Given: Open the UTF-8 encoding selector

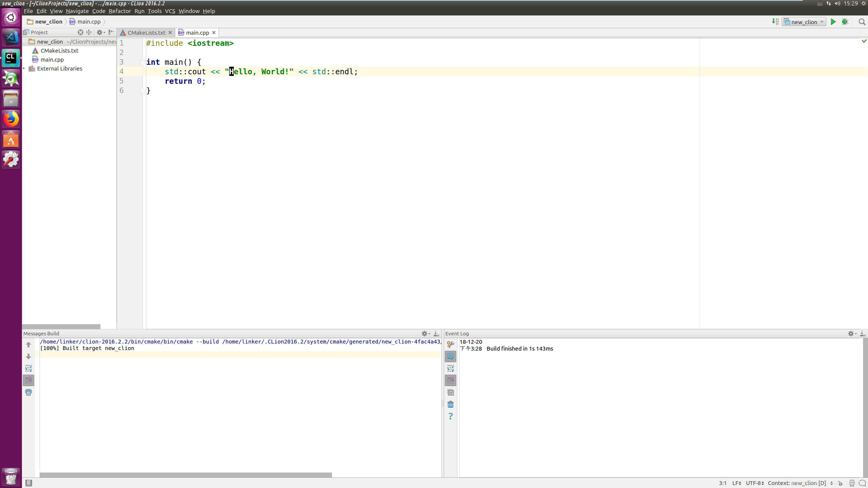Looking at the screenshot, I should [755, 483].
